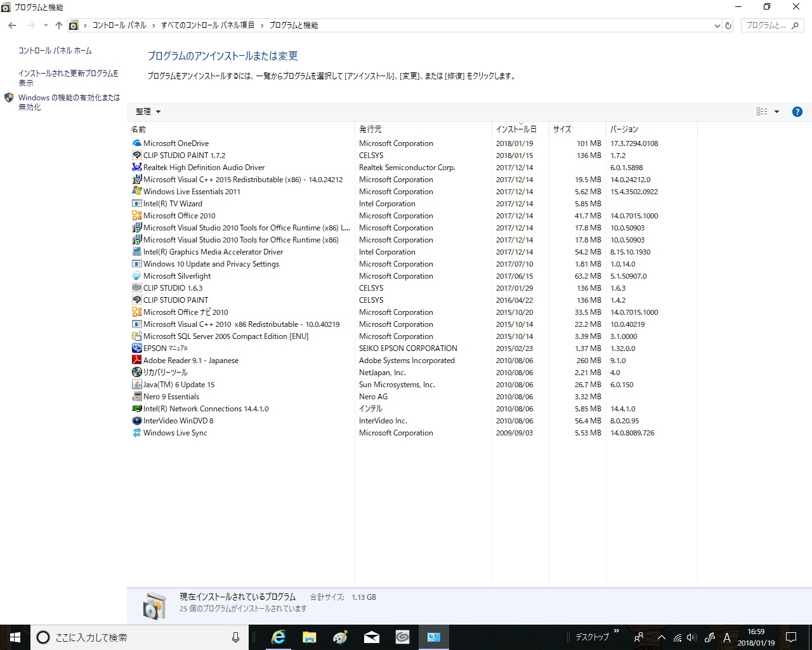Viewport: 812px width, 650px height.
Task: Click the up one level arrow
Action: [x=59, y=25]
